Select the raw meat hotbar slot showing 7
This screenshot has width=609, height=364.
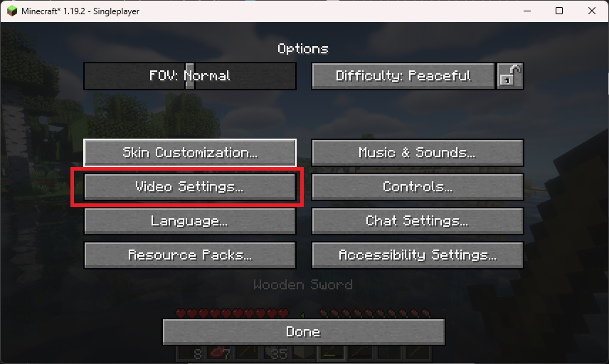tap(221, 353)
